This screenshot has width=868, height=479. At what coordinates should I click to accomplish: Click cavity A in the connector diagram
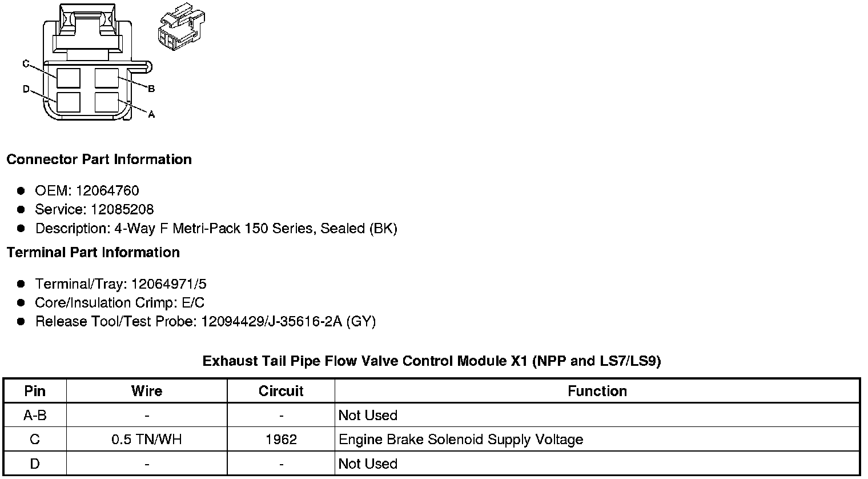pyautogui.click(x=107, y=102)
